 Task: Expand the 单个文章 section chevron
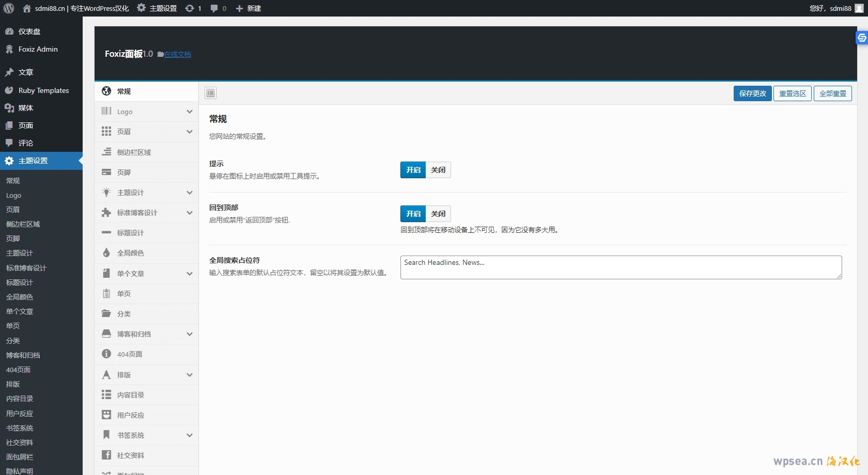click(190, 274)
